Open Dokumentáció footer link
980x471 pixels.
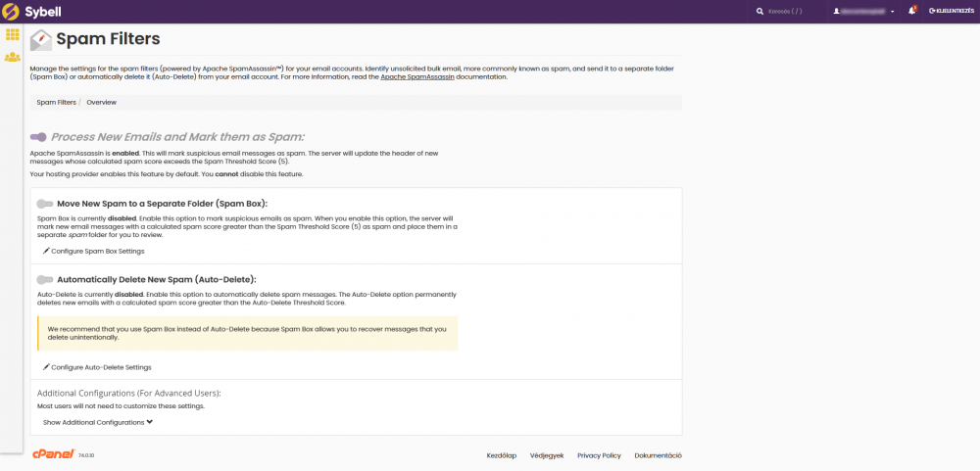659,456
